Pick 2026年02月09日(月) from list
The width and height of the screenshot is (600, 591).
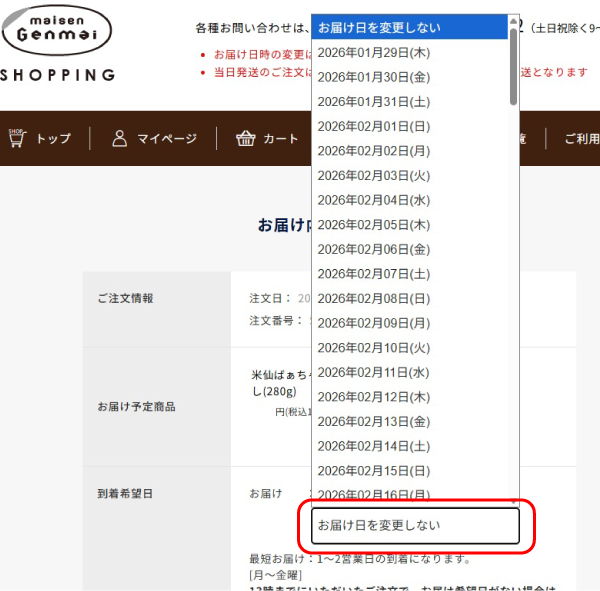409,323
